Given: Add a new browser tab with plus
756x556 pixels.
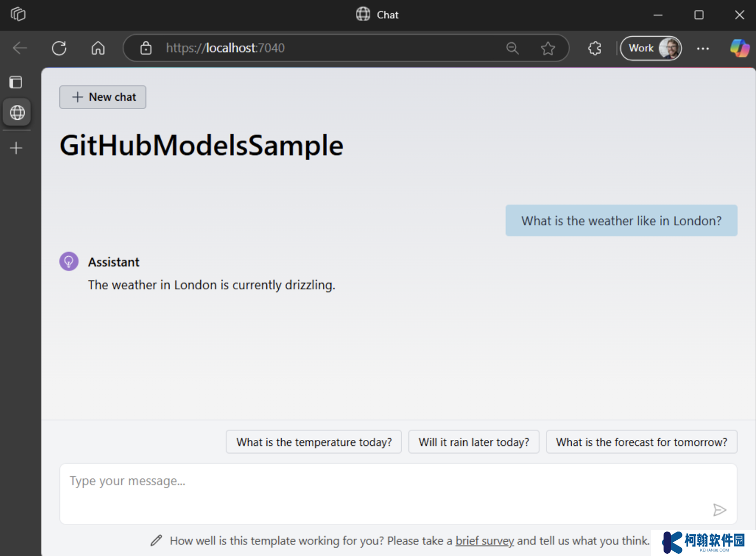Looking at the screenshot, I should [16, 148].
